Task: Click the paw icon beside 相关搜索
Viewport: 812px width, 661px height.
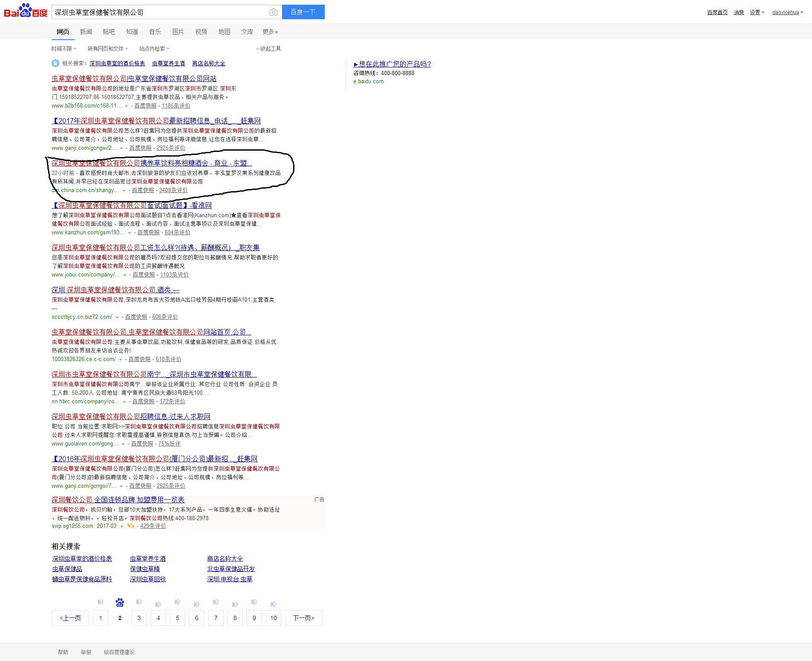Action: coord(55,63)
